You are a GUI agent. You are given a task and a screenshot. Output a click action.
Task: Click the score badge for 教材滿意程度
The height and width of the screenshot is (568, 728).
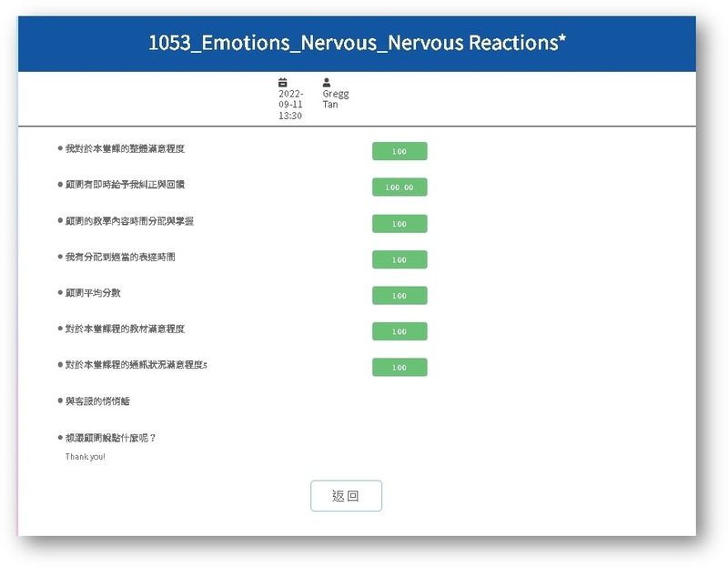pos(399,331)
